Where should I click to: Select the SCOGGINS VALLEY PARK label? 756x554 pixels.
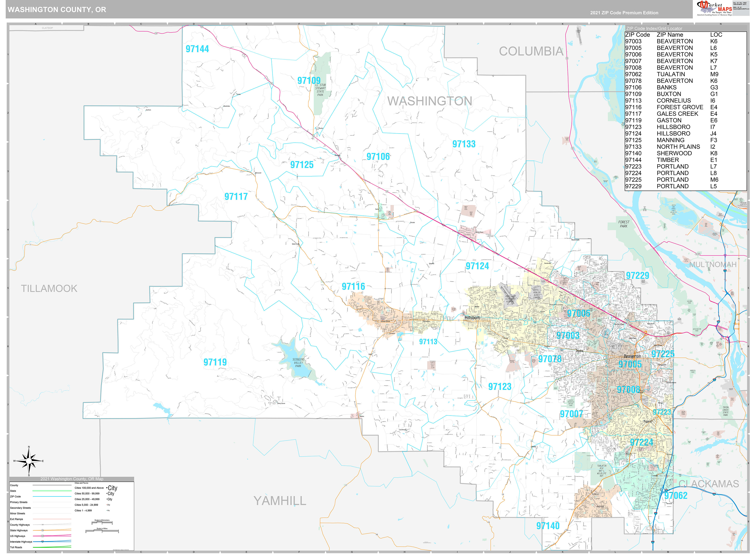[x=298, y=362]
